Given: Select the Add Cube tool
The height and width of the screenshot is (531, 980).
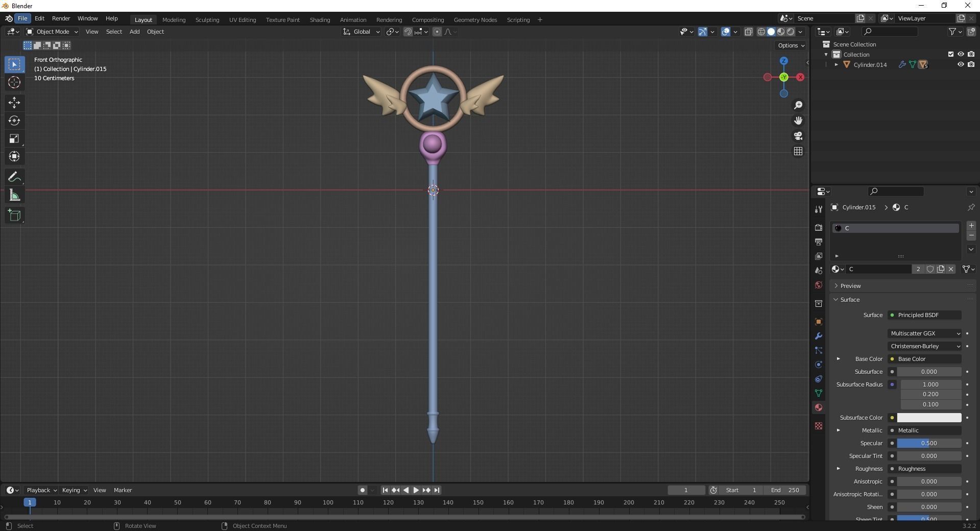Looking at the screenshot, I should coord(14,215).
